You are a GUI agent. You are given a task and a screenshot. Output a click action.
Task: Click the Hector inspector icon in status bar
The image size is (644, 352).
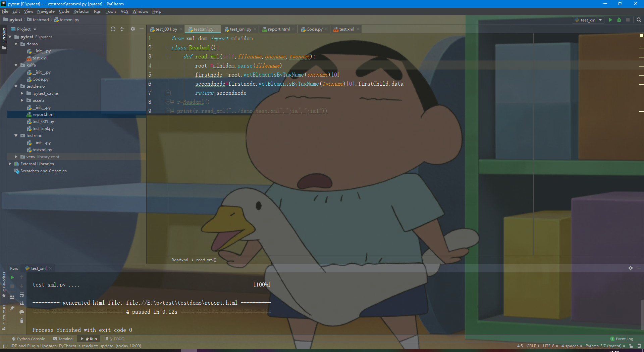[x=639, y=346]
